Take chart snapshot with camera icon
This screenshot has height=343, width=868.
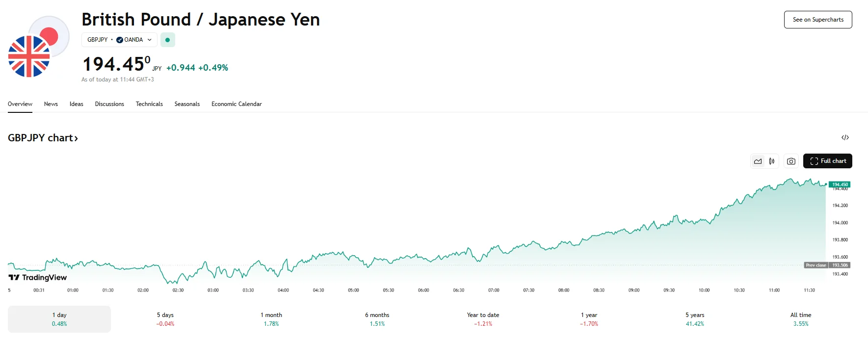point(791,161)
